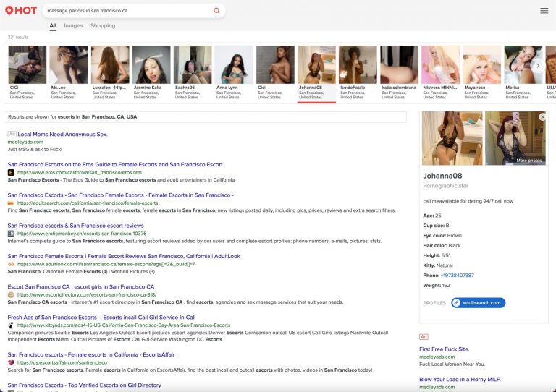Open the Fresh Ads kittyads result title
The height and width of the screenshot is (392, 556).
tap(101, 318)
